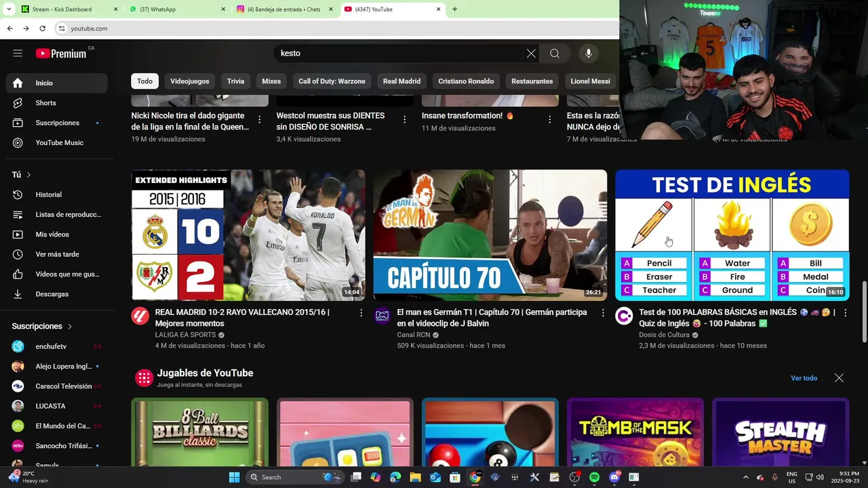Open the Dosis de Cultura channel avatar

coord(624,316)
